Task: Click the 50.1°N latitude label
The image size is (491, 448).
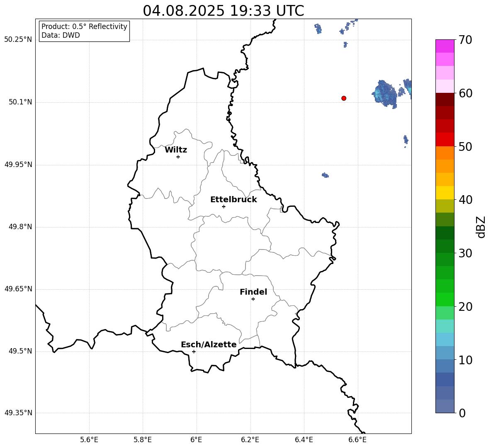Action: [20, 102]
